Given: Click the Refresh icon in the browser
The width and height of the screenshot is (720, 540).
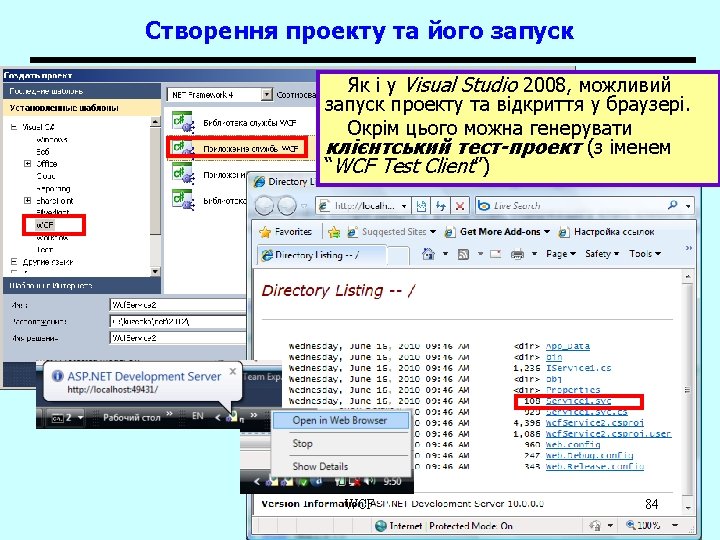Looking at the screenshot, I should pos(441,206).
